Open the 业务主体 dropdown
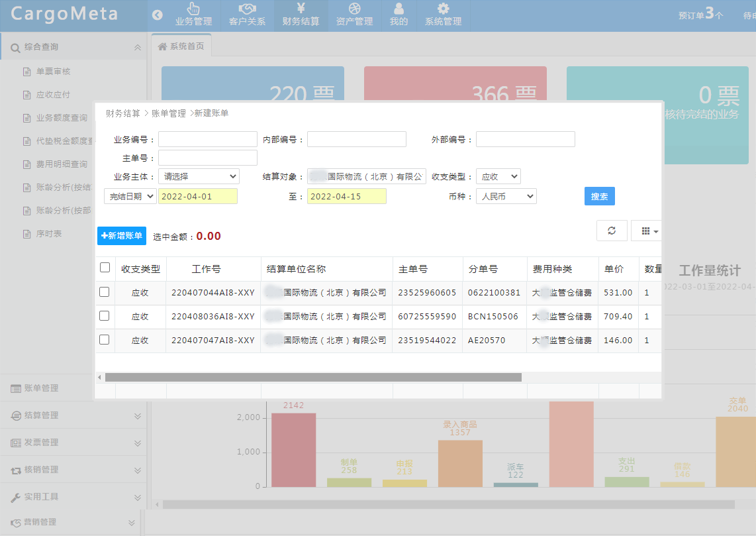Viewport: 756px width, 536px height. click(x=198, y=176)
